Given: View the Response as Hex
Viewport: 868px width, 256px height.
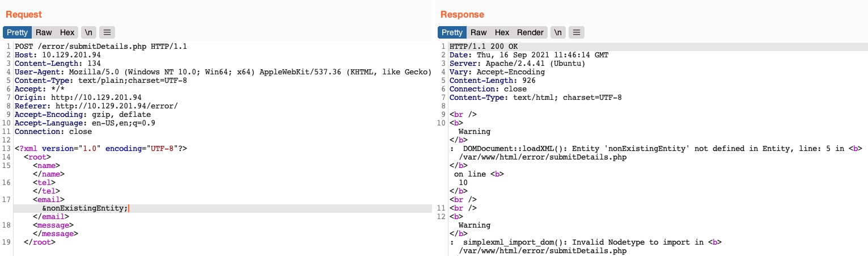Looking at the screenshot, I should click(x=502, y=32).
